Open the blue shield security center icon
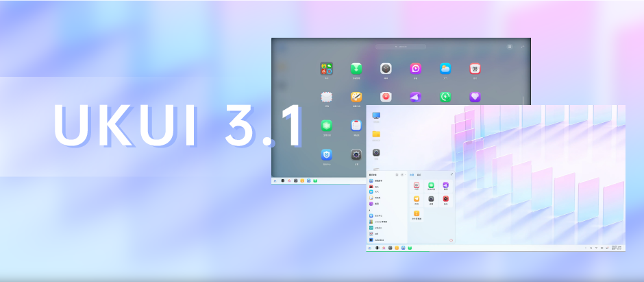Screen dimensions: 644x282 tap(327, 154)
